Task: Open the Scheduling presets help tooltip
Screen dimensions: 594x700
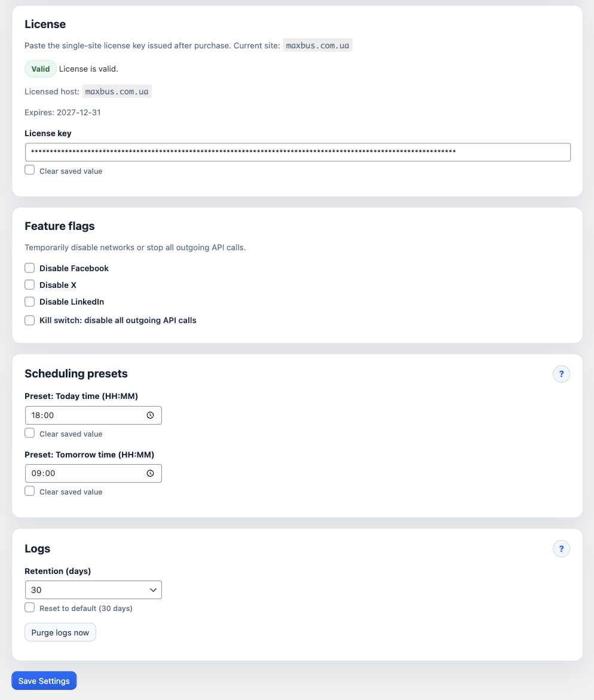Action: (561, 374)
